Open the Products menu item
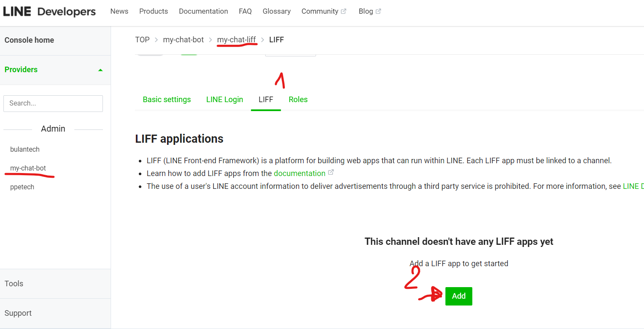 (x=153, y=11)
